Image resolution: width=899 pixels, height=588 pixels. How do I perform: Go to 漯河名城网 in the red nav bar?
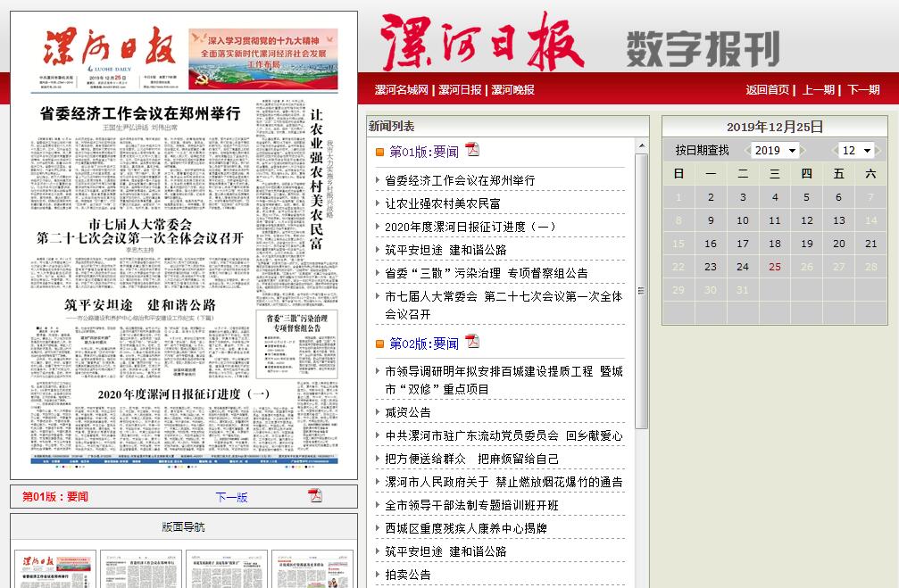tap(402, 90)
